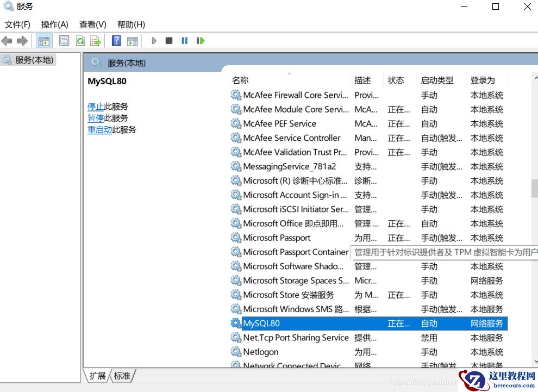Select the gear icon of MySQL80 row
Screen dimensions: 538x392
coord(236,323)
